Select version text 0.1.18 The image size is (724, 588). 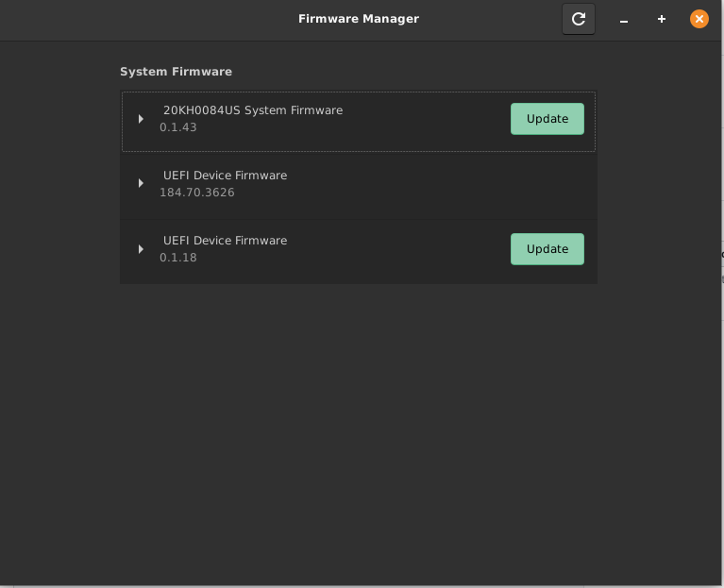point(178,258)
